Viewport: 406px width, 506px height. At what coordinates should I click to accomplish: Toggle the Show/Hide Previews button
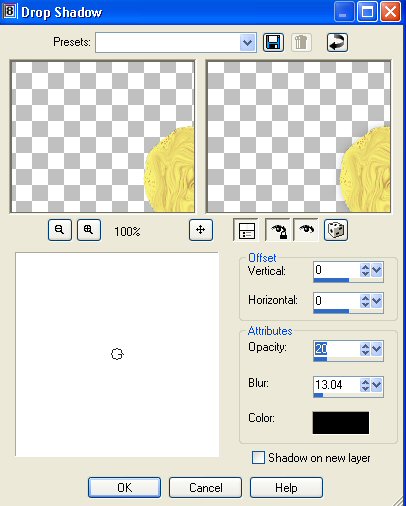[247, 230]
